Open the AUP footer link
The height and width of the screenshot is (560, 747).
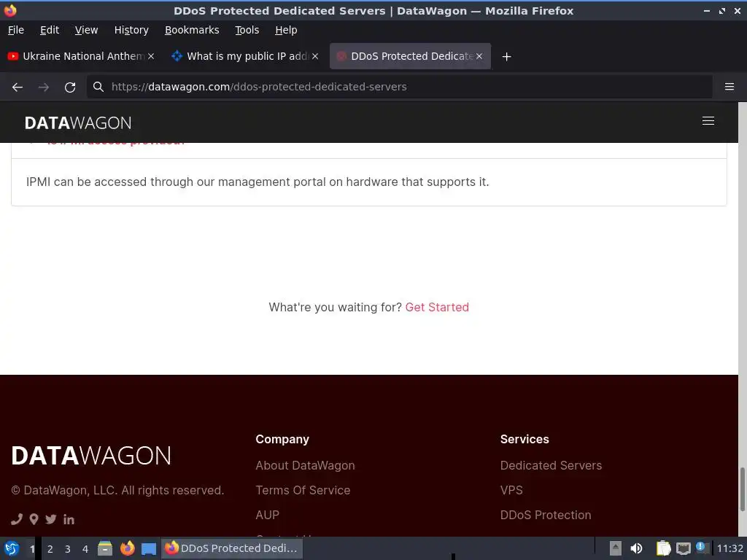267,515
